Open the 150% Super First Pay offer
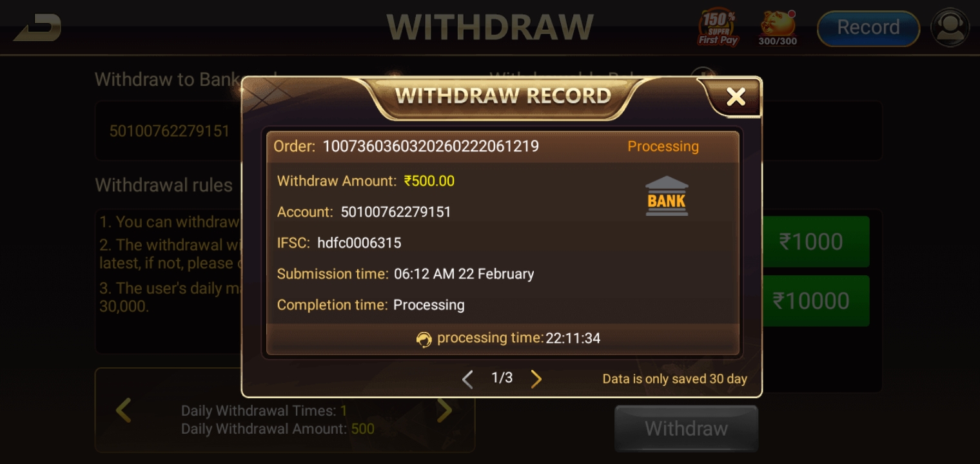 click(718, 28)
